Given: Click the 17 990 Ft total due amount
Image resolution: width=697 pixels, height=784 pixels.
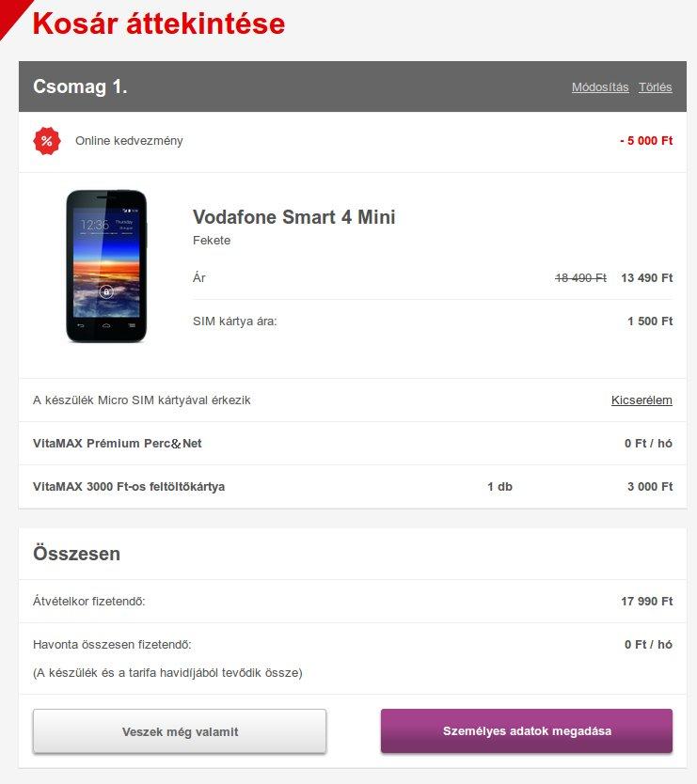Looking at the screenshot, I should (646, 601).
